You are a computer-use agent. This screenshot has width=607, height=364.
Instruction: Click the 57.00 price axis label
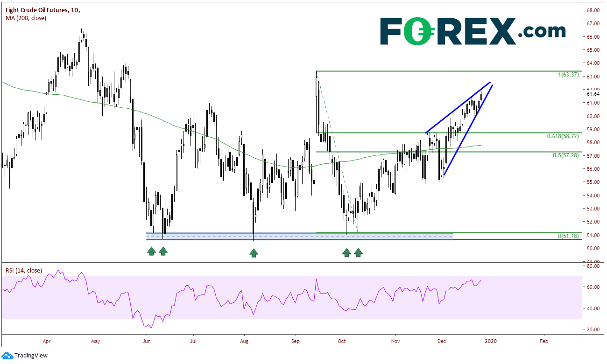593,155
